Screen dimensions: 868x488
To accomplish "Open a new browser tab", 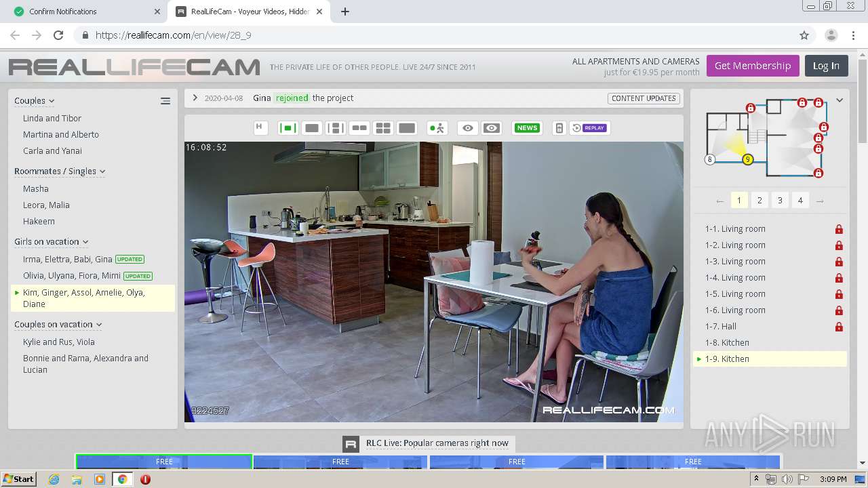I will point(345,12).
